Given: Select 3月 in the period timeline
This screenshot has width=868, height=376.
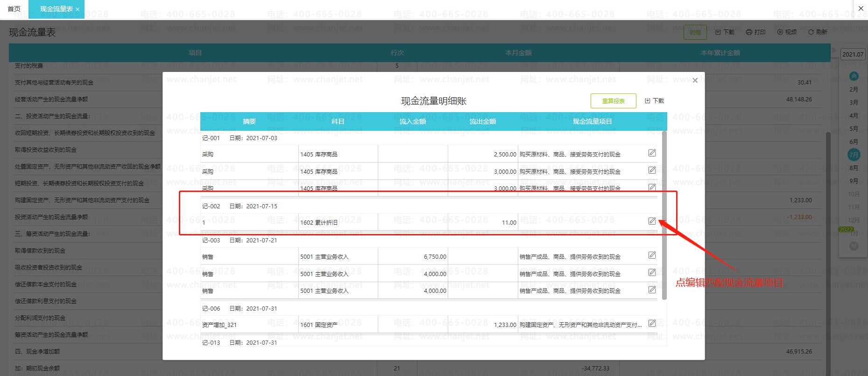Looking at the screenshot, I should tap(854, 102).
